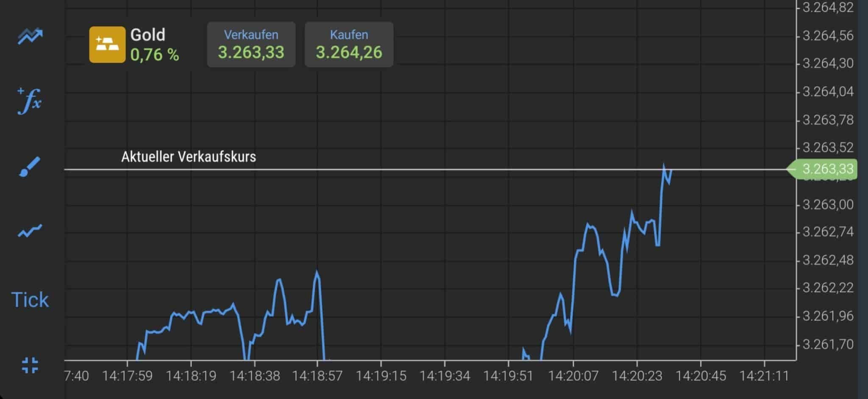Open the trend chart icon at sidebar top

click(x=30, y=36)
